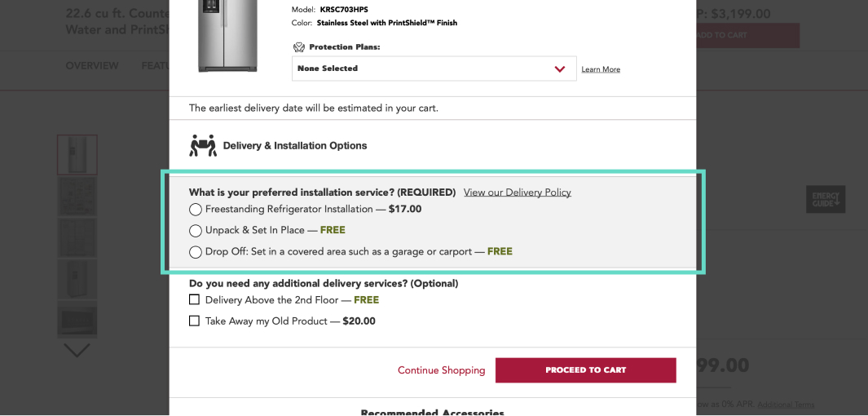The width and height of the screenshot is (868, 416).
Task: Switch to the Overview tab
Action: point(92,66)
